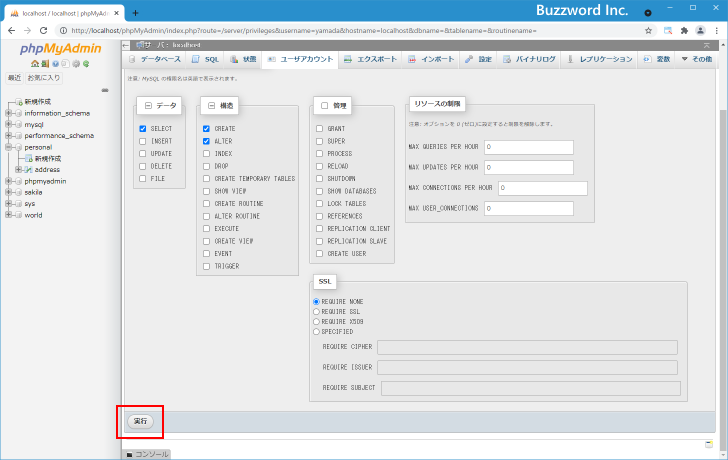The image size is (728, 460).
Task: Click the reload navigation panel icon
Action: pyautogui.click(x=86, y=64)
